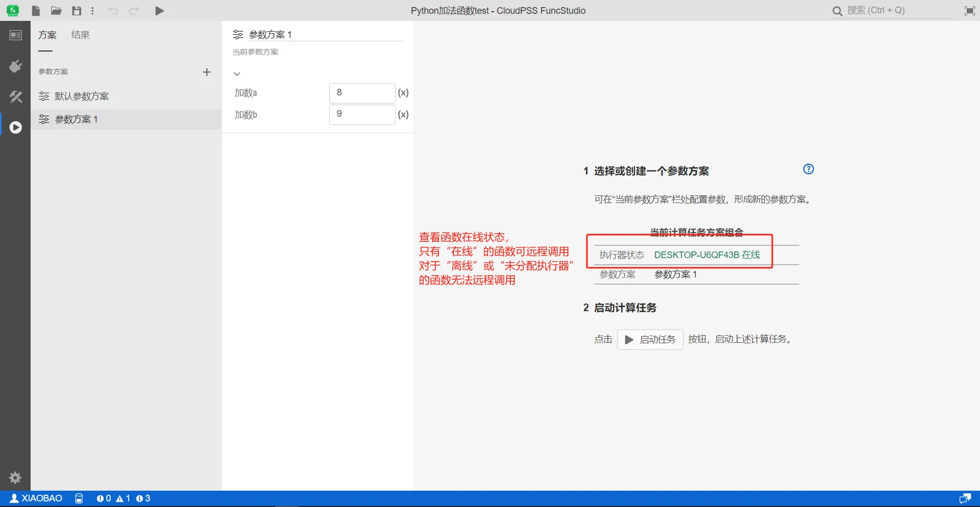Add a new parameter scheme with plus
This screenshot has width=980, height=507.
click(207, 72)
